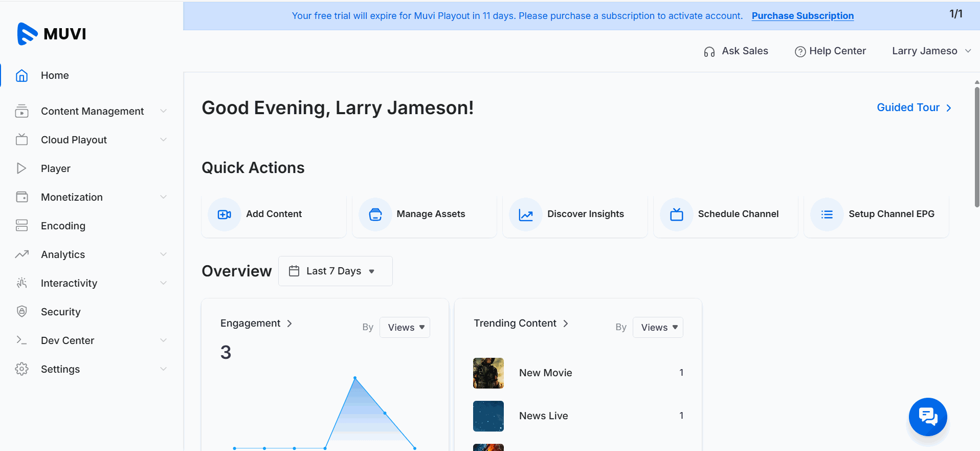Open the Last 7 Days date dropdown

[x=335, y=271]
